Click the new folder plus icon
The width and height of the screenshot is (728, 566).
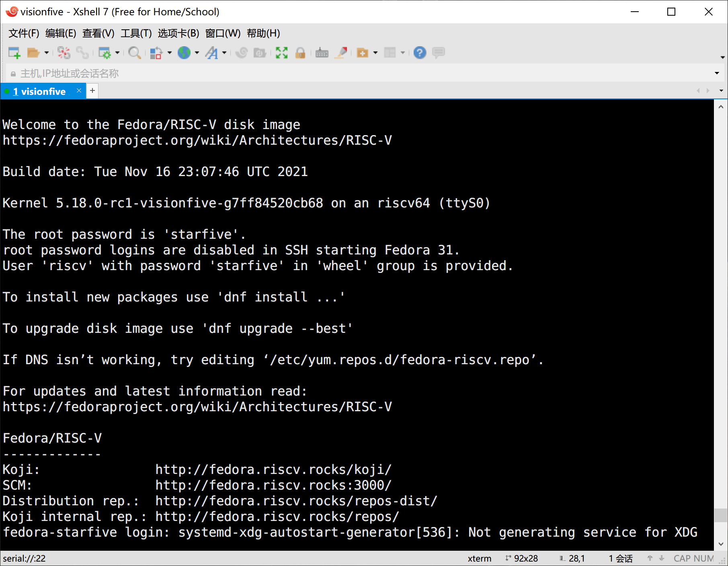tap(363, 53)
